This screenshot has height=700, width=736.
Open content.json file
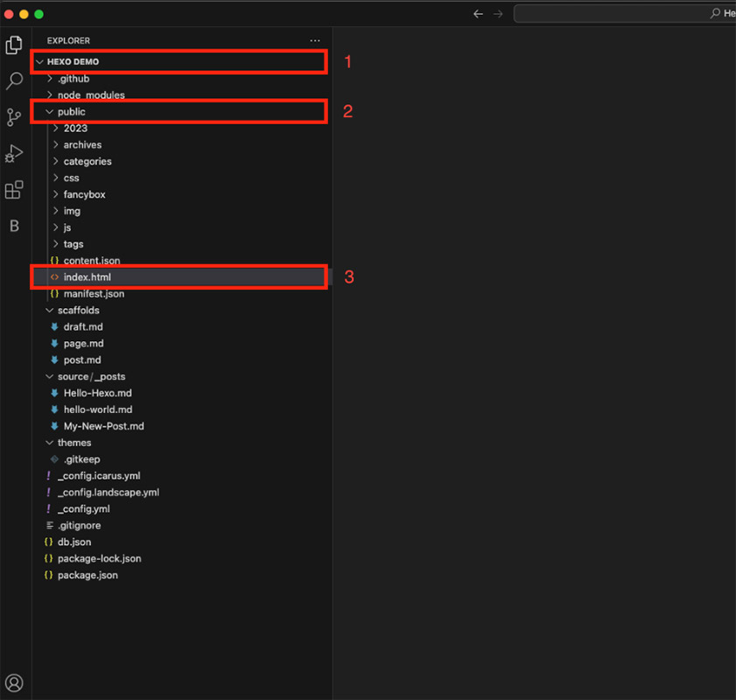point(182,261)
